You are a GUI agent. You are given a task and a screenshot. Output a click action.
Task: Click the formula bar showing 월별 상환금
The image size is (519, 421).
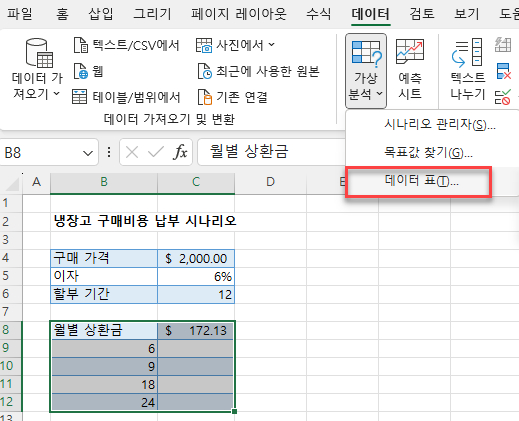[x=271, y=152]
